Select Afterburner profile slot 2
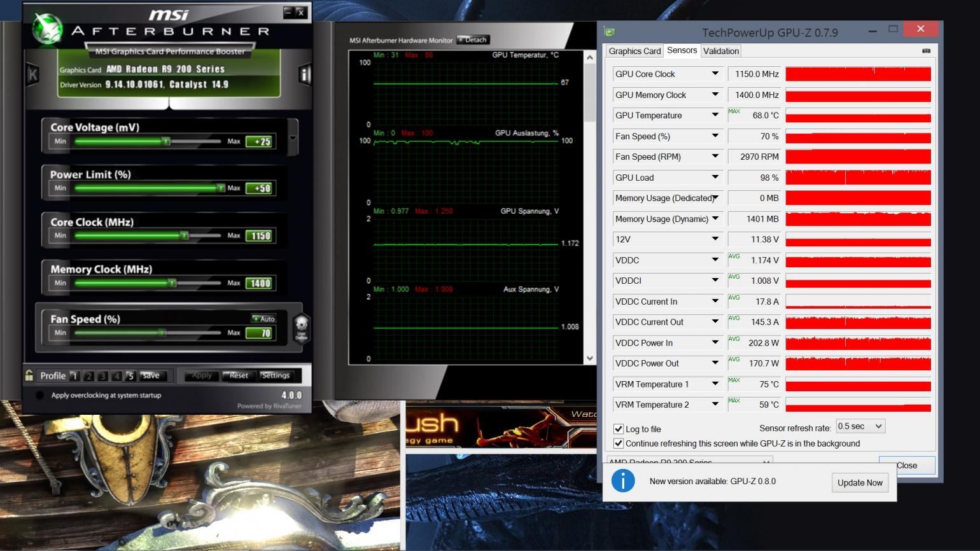 (x=89, y=376)
